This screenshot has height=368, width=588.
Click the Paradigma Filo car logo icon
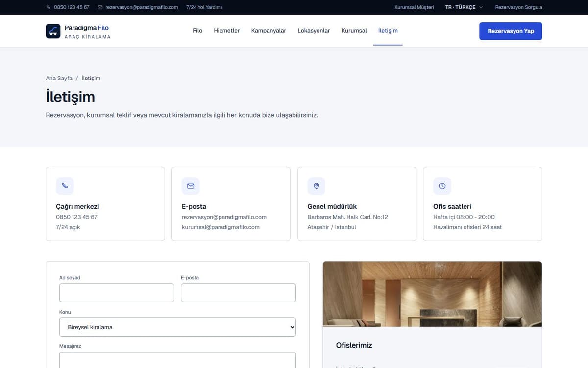[x=53, y=31]
